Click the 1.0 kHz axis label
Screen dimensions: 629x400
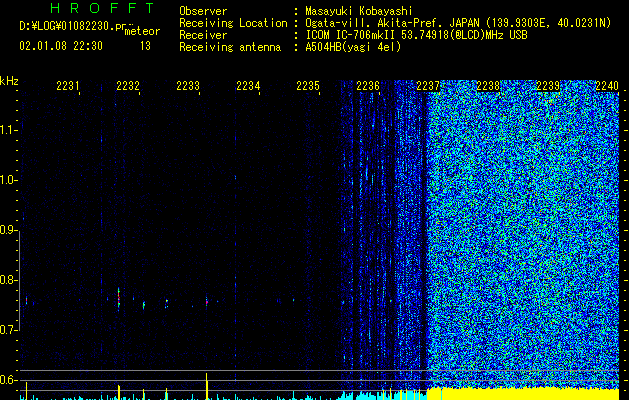point(8,180)
